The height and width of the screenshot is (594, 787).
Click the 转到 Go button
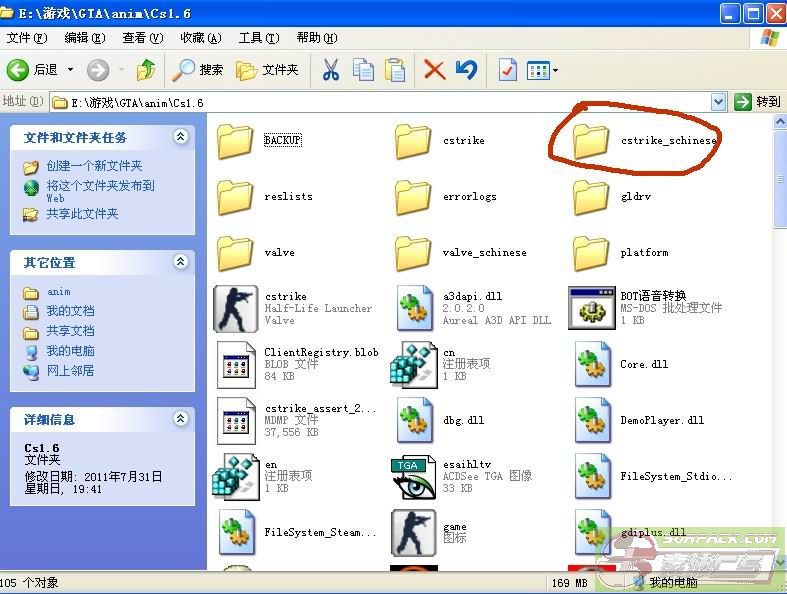[x=757, y=102]
